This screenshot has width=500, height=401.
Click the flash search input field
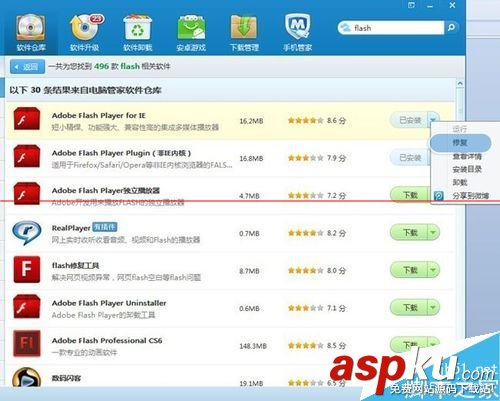tap(391, 28)
